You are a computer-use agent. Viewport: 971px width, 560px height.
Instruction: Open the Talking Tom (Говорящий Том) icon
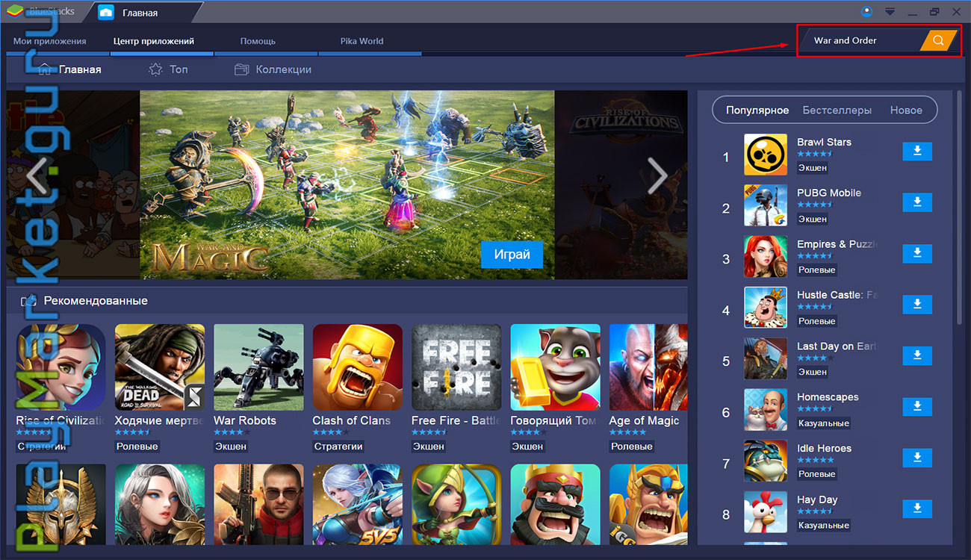(555, 367)
